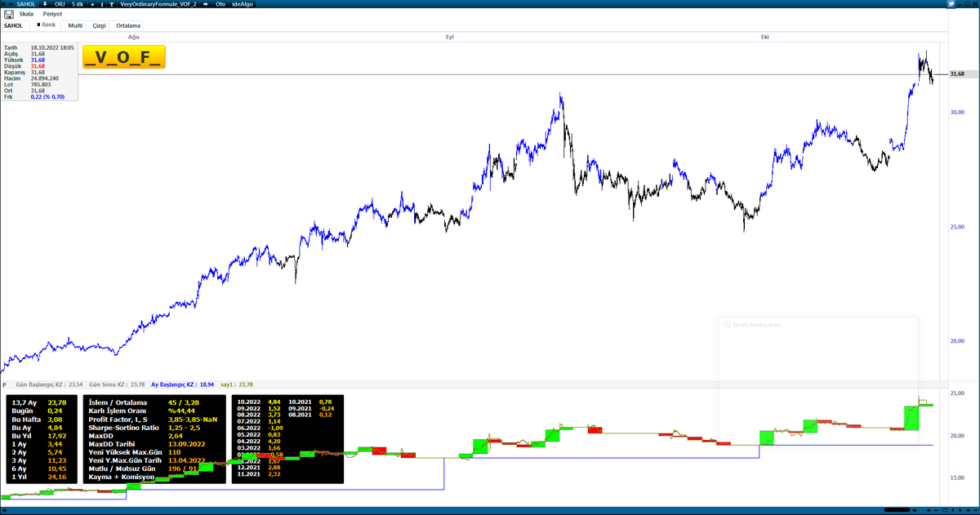
Task: Click the right arrow icon after formula name
Action: (206, 4)
